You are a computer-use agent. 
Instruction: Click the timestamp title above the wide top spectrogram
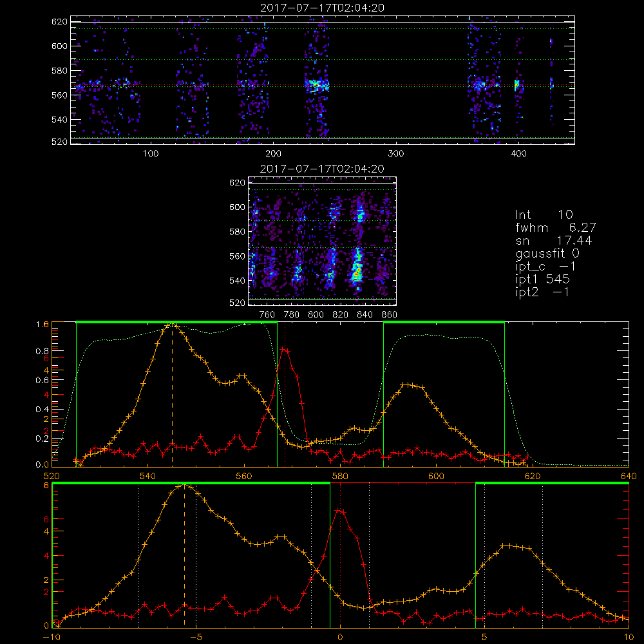coord(322,8)
